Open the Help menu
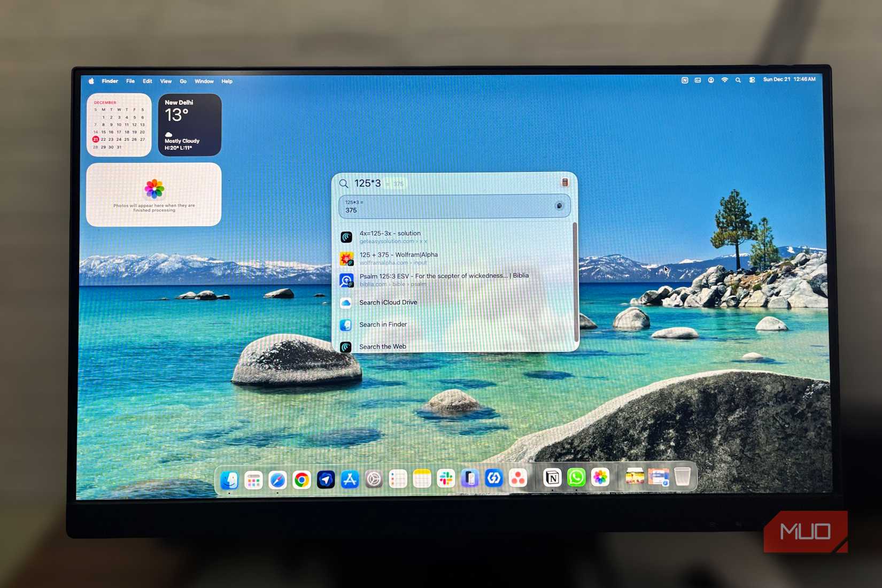The height and width of the screenshot is (588, 882). 227,81
